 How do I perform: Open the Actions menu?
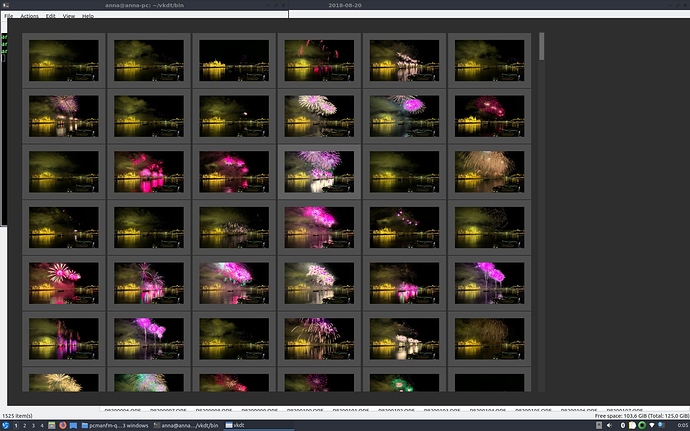pos(29,17)
